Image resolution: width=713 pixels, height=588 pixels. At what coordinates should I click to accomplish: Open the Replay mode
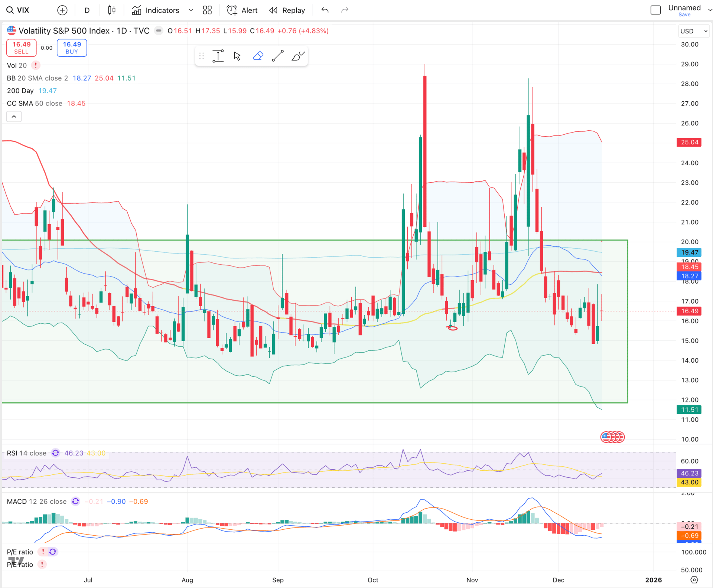(287, 10)
